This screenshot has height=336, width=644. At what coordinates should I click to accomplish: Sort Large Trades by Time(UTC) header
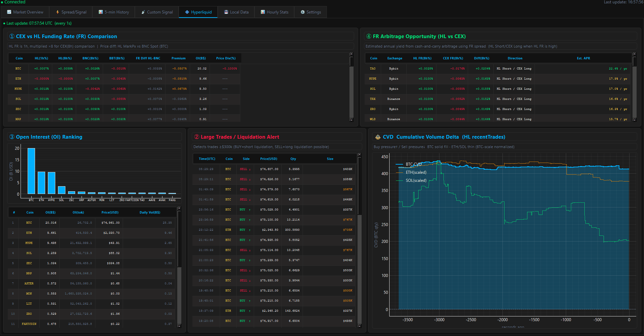click(x=207, y=159)
